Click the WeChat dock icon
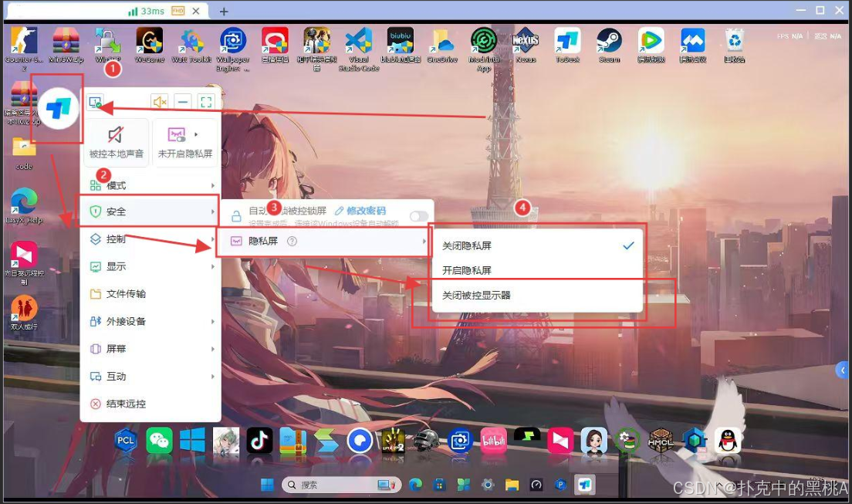Screen dimensions: 852x504 (159, 441)
